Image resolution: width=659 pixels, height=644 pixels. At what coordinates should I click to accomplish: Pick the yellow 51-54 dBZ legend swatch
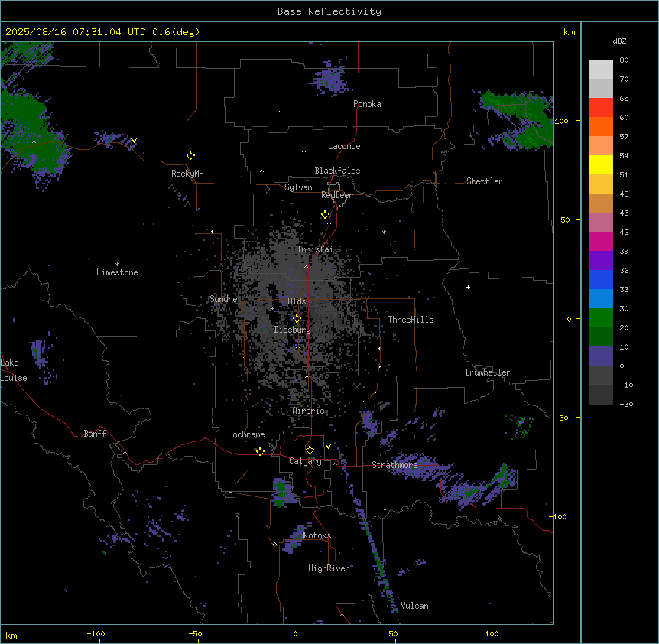[601, 164]
